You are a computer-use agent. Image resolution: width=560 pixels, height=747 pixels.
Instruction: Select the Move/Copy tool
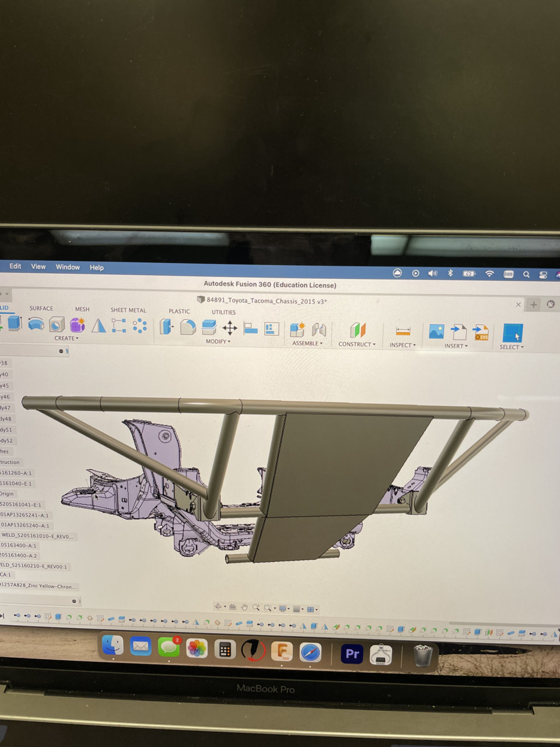tap(230, 327)
